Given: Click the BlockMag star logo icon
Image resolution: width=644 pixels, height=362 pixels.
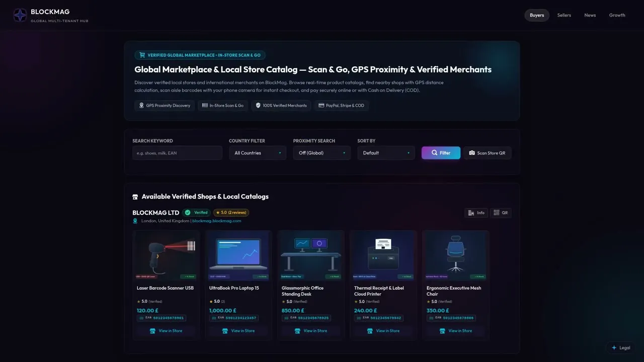Looking at the screenshot, I should pyautogui.click(x=20, y=15).
